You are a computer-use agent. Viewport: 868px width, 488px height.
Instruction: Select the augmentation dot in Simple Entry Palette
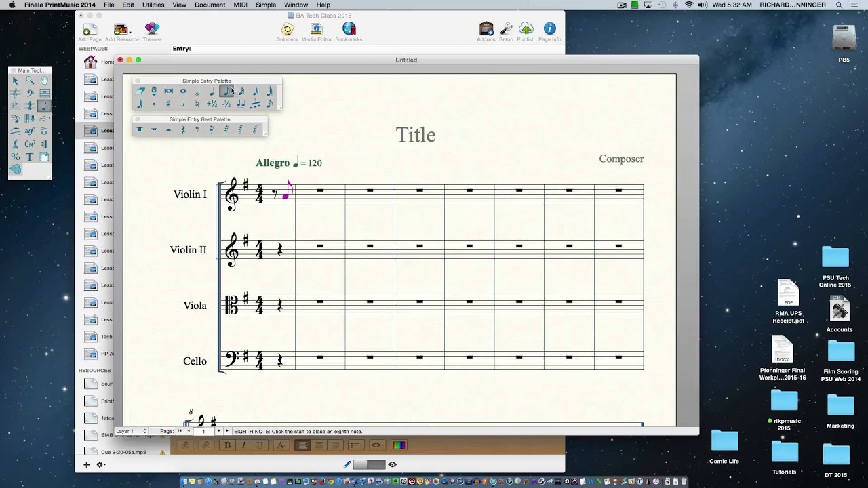point(154,104)
